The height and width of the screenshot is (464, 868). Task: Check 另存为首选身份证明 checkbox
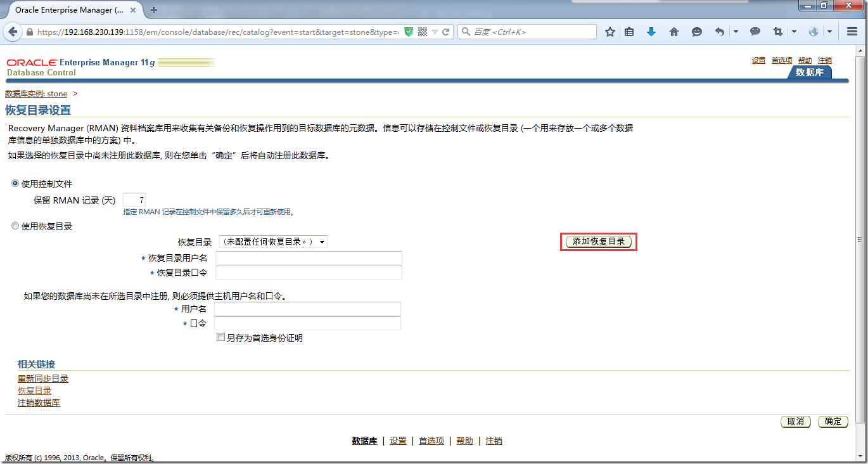[220, 338]
